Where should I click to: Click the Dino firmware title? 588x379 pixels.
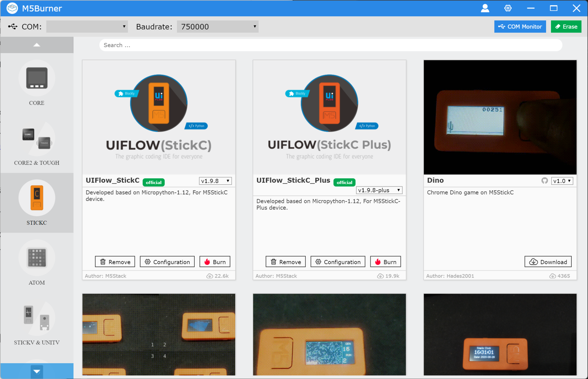pos(435,180)
